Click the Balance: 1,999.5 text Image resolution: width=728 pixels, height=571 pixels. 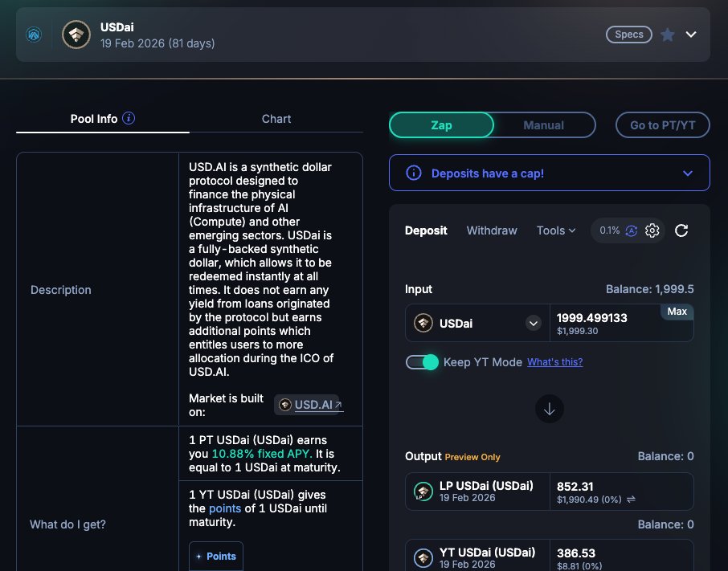pos(649,289)
